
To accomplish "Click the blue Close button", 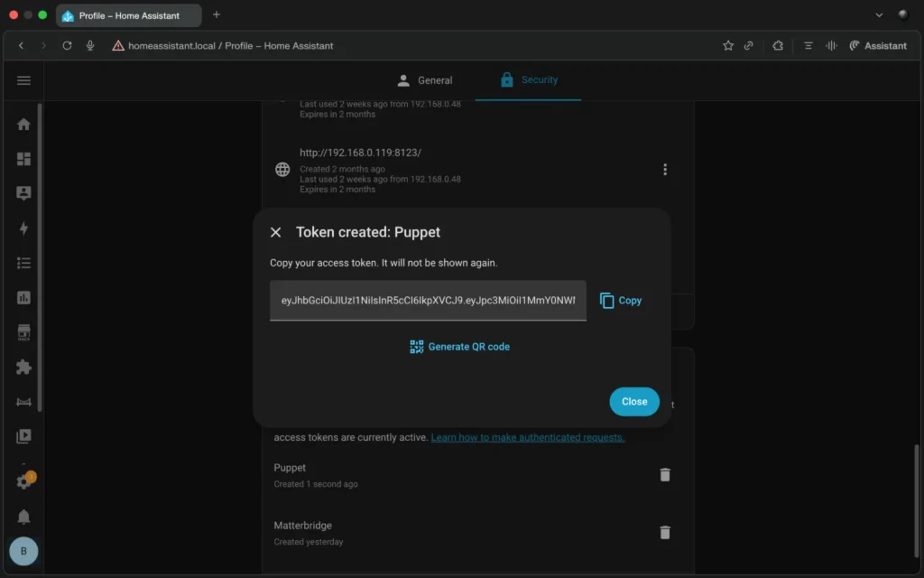I will click(x=634, y=402).
